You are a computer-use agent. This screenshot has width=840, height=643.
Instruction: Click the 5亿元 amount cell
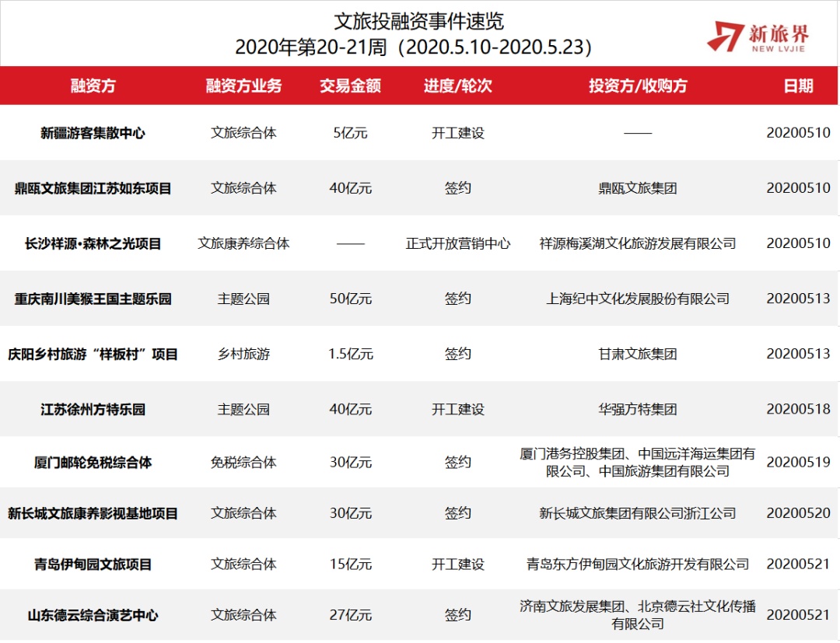[x=350, y=133]
